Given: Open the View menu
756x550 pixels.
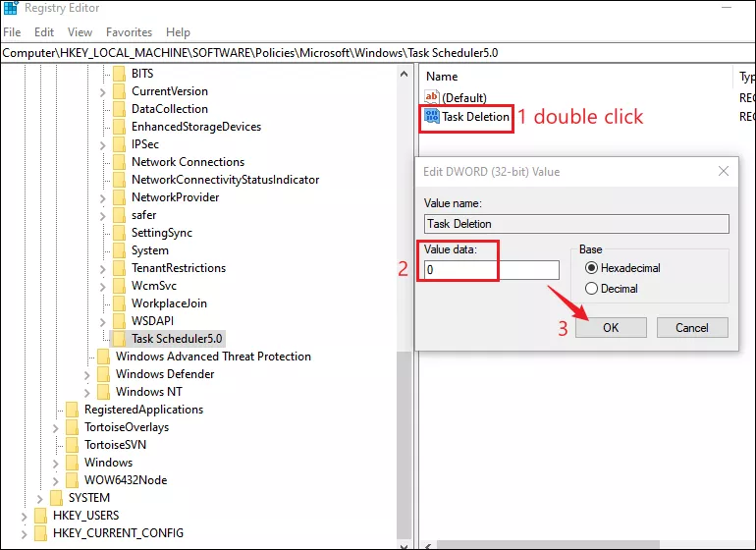Looking at the screenshot, I should [x=80, y=32].
